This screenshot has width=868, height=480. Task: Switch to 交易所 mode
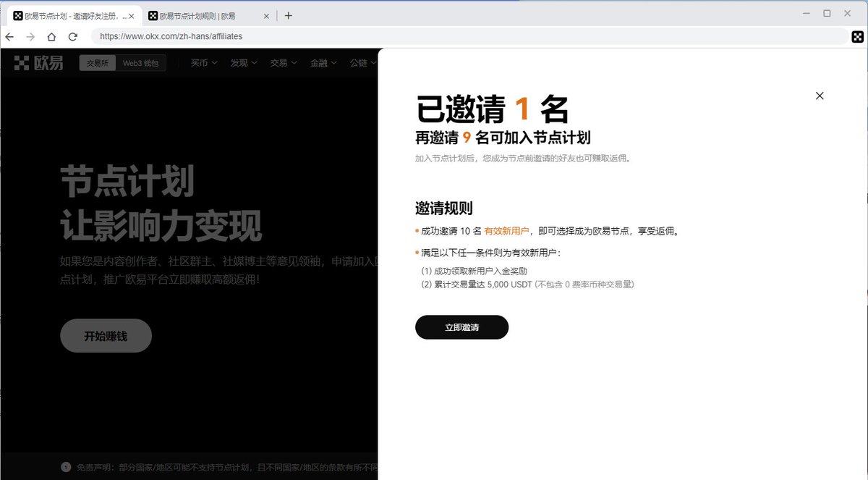(x=97, y=62)
